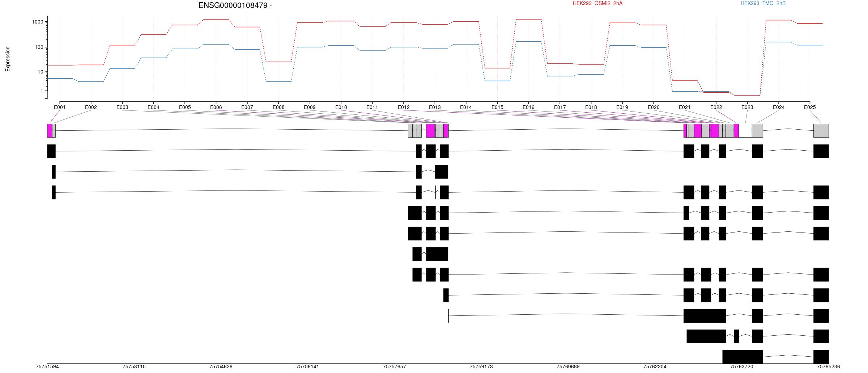Click genomic coordinate 75765236
The width and height of the screenshot is (868, 373).
(x=829, y=366)
